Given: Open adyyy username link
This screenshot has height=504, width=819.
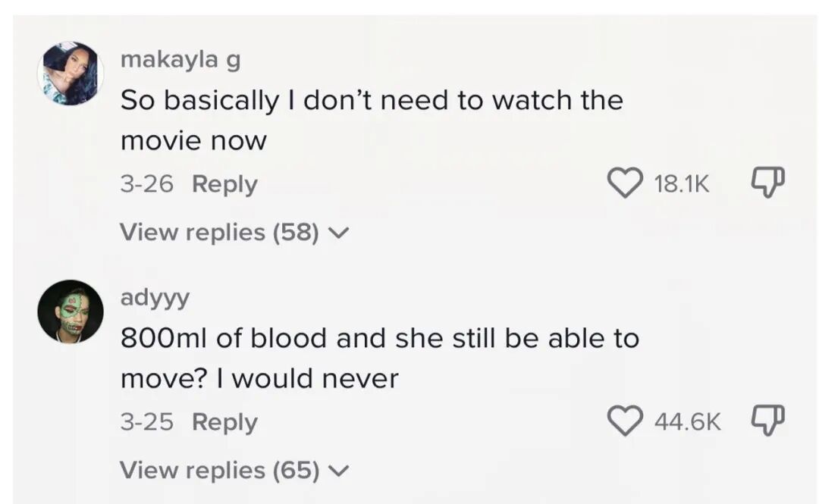Looking at the screenshot, I should [x=155, y=298].
